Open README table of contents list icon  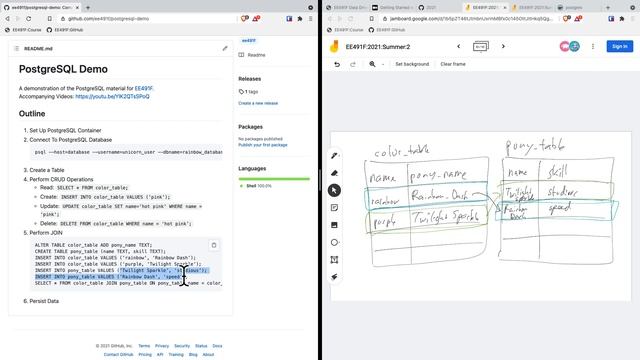tap(17, 48)
